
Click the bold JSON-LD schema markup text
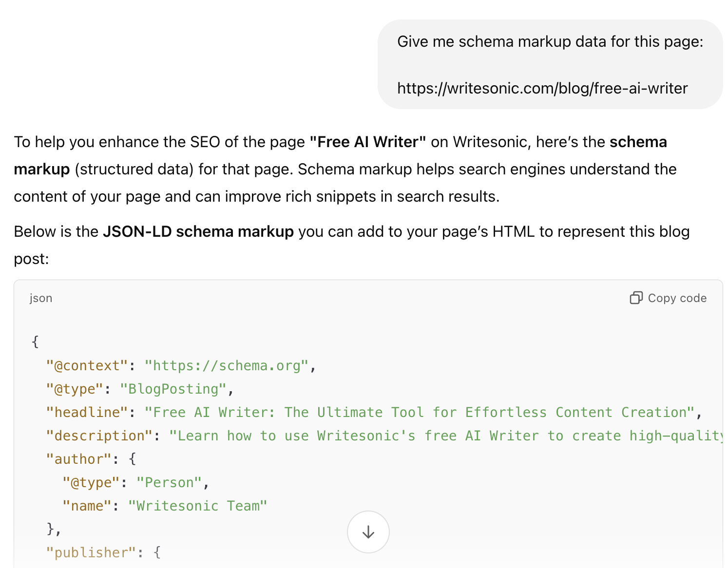pos(198,231)
